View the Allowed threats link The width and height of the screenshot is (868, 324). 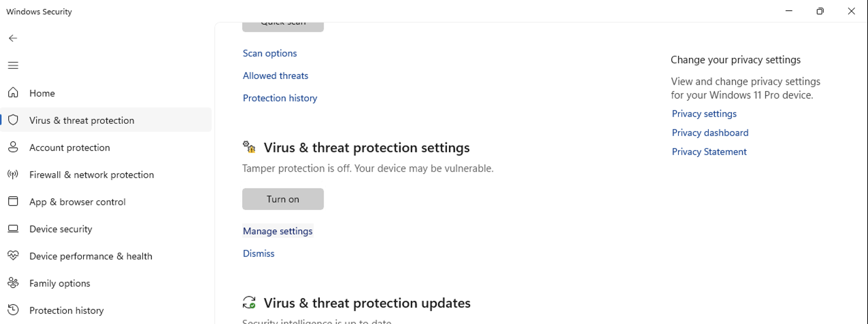[275, 76]
